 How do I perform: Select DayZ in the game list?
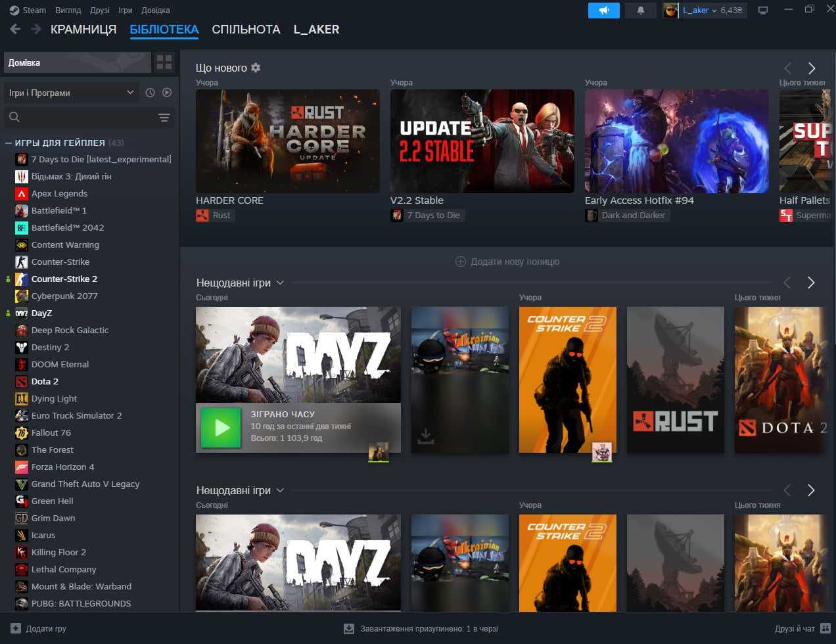(x=41, y=313)
